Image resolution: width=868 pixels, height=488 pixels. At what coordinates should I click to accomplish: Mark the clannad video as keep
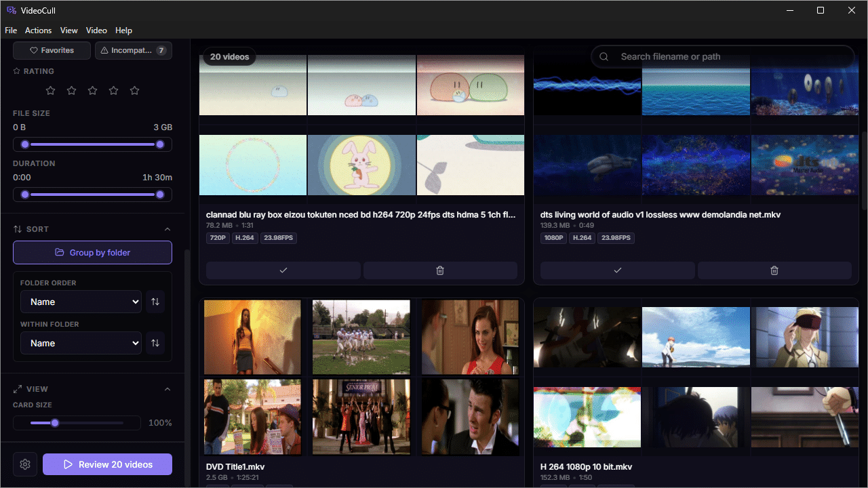(x=283, y=270)
